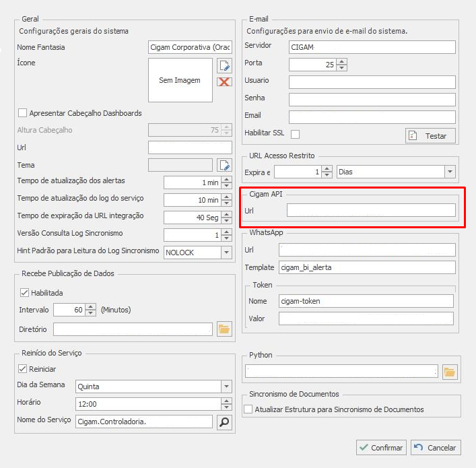Viewport: 476px width, 468px height.
Task: Browse for the Diretório folder
Action: click(224, 329)
